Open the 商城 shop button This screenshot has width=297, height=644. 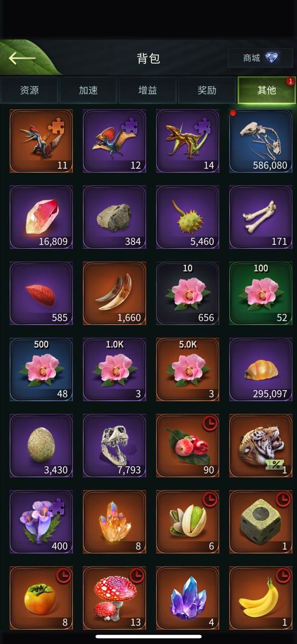pyautogui.click(x=260, y=58)
